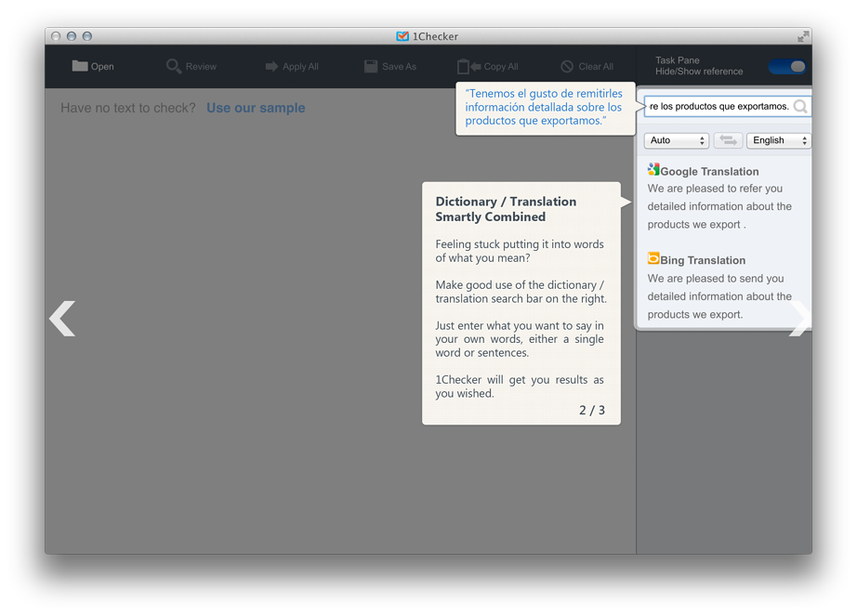Viewport: 857px width, 616px height.
Task: Click the Open folder icon
Action: (x=80, y=66)
